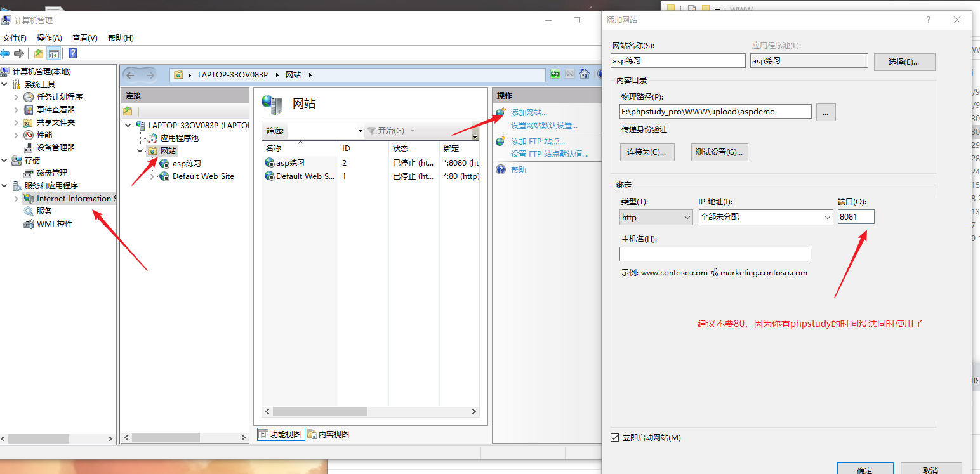Click the Up One Level folder toolbar icon
The image size is (980, 474).
(39, 54)
